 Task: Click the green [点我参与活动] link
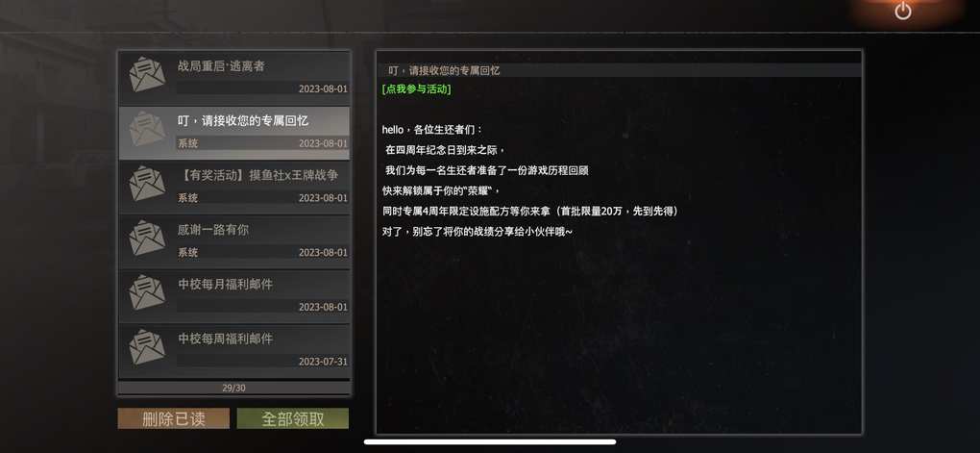(416, 88)
